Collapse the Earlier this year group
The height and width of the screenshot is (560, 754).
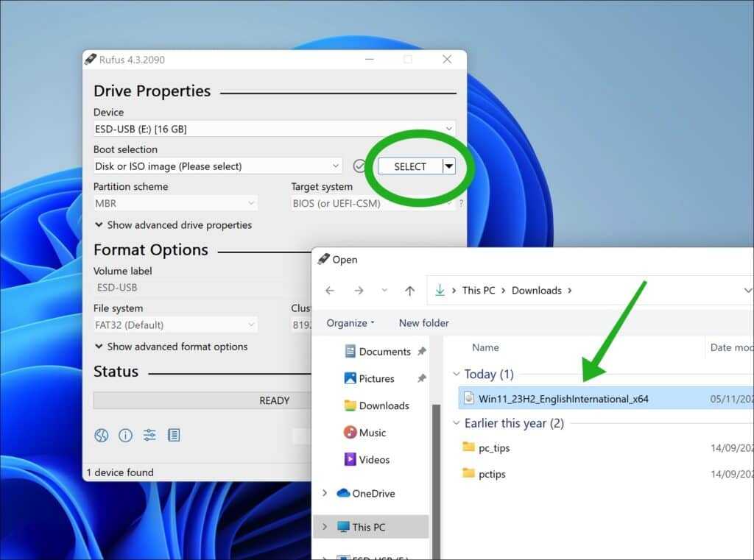tap(457, 423)
